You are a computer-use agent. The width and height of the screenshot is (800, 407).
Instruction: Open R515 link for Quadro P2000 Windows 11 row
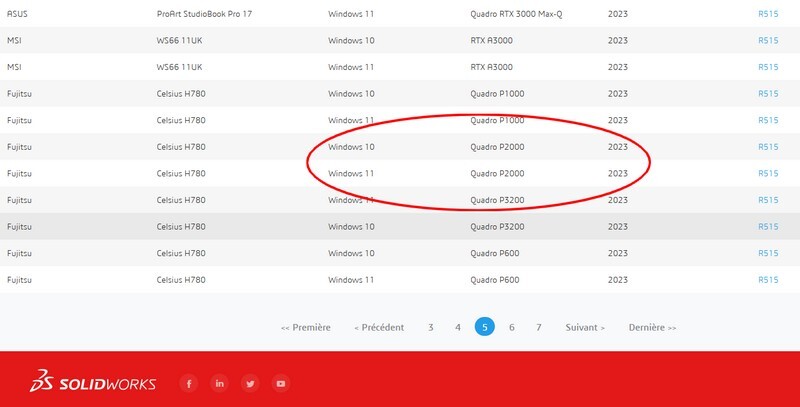click(768, 173)
